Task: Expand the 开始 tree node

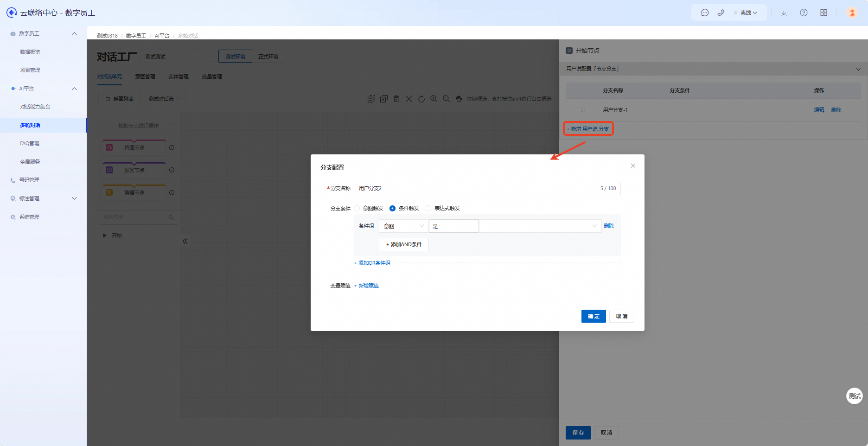Action: [105, 236]
